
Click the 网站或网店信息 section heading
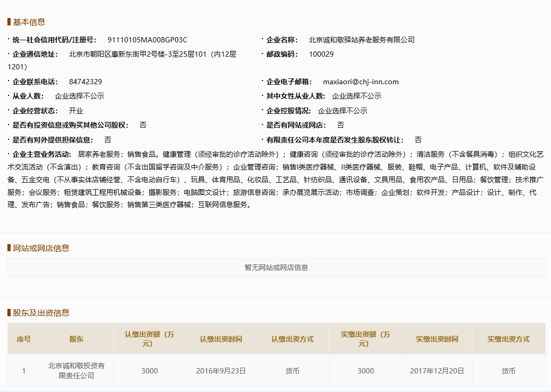(x=41, y=248)
